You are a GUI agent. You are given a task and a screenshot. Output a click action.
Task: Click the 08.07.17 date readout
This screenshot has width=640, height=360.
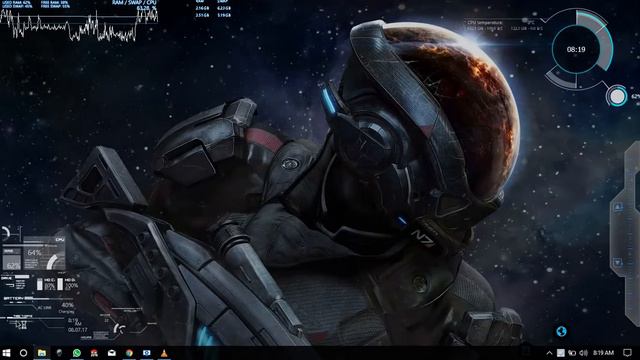point(78,330)
